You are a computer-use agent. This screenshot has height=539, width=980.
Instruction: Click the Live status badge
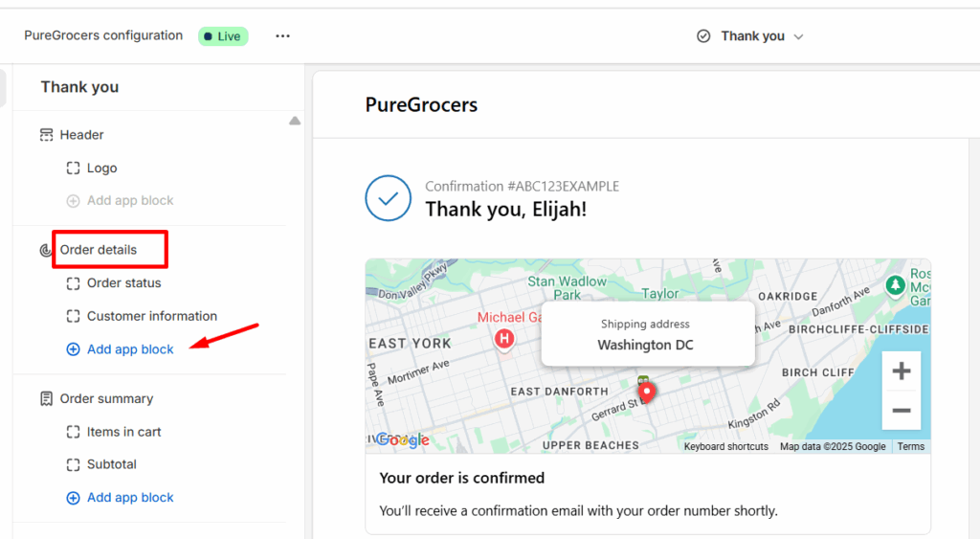point(223,36)
